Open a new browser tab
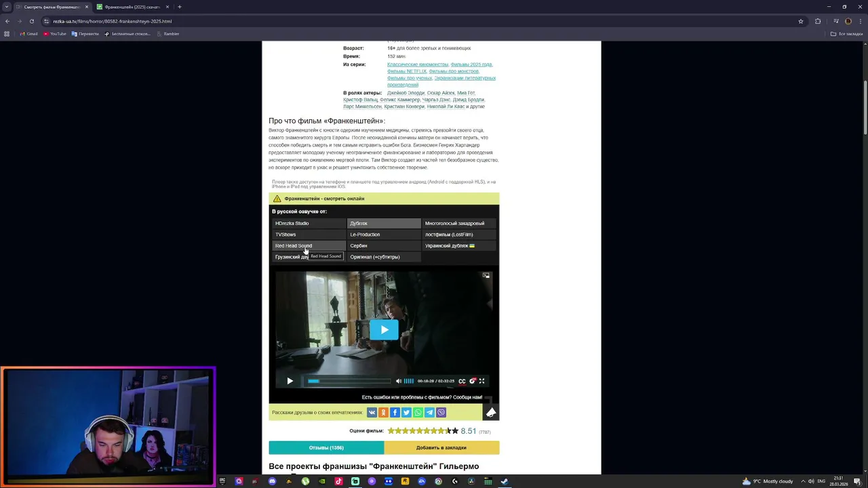 [x=180, y=7]
